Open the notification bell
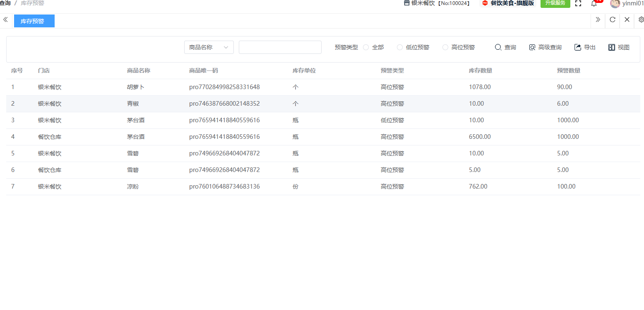The height and width of the screenshot is (310, 644). click(x=594, y=4)
